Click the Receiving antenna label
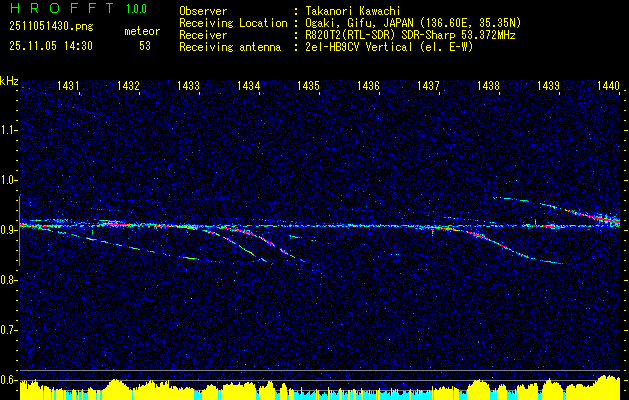The width and height of the screenshot is (629, 400). point(230,47)
